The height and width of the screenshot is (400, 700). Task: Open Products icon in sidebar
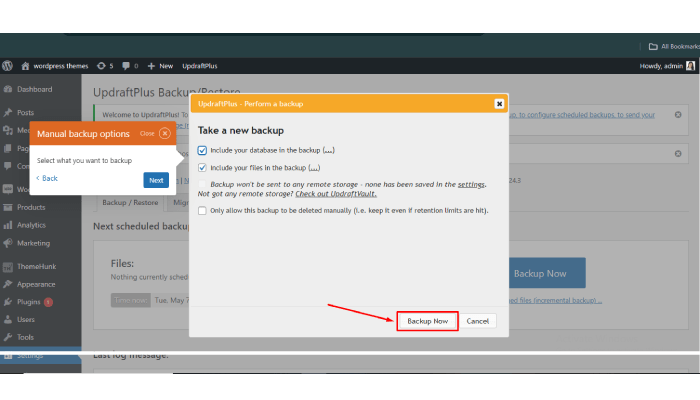coord(8,207)
